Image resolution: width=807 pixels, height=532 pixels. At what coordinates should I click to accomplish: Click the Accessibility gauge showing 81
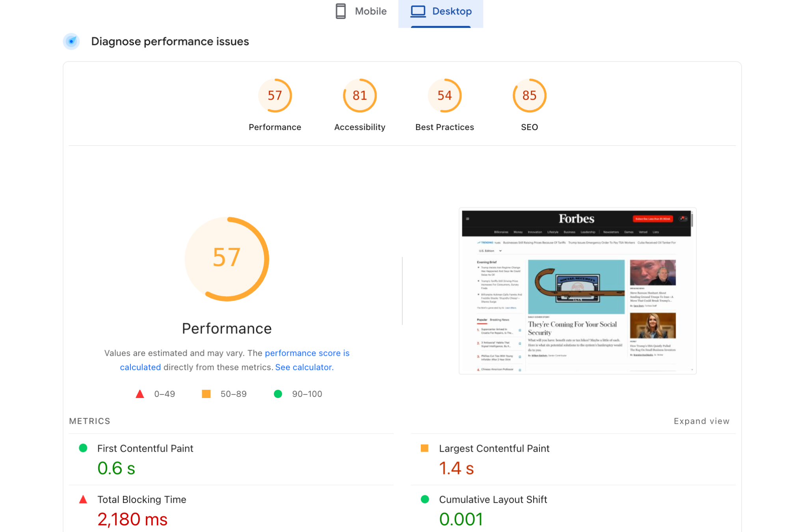click(x=359, y=95)
